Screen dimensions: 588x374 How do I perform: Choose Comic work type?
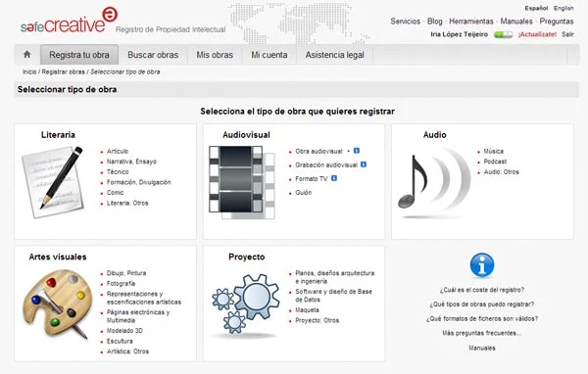[x=115, y=193]
